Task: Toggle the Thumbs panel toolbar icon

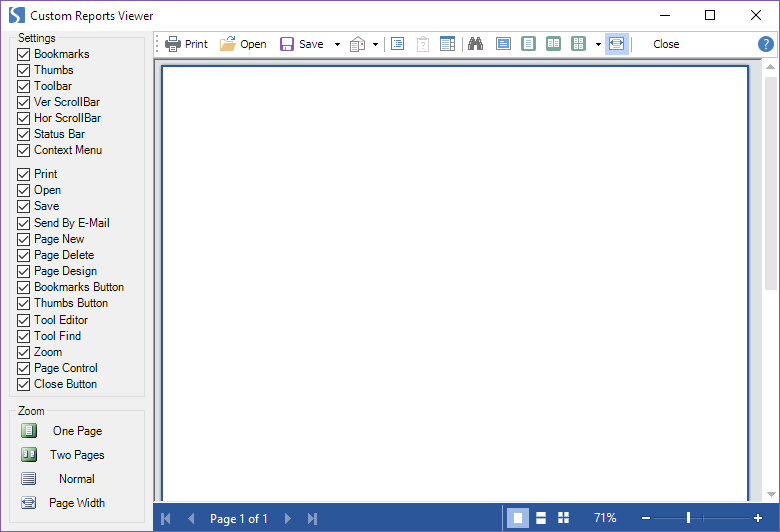Action: pos(447,44)
